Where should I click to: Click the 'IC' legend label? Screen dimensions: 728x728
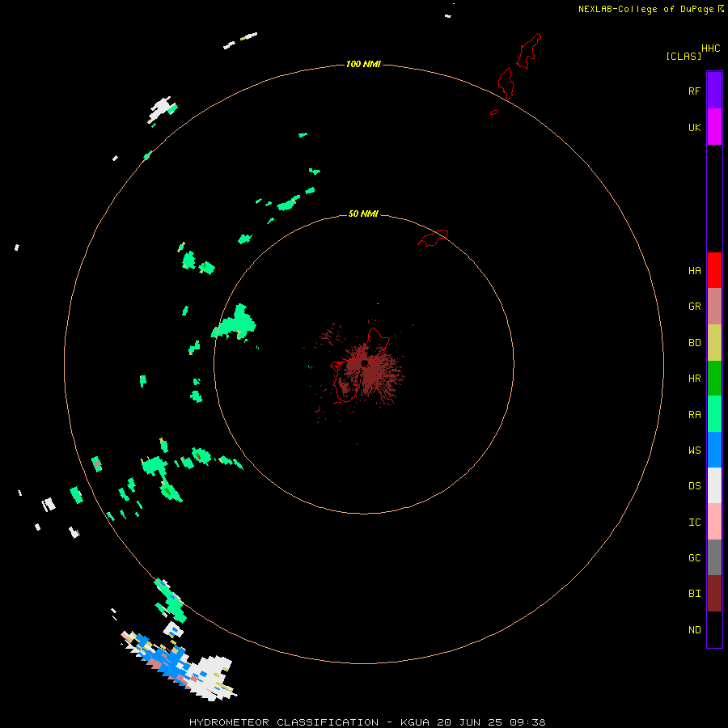[x=694, y=523]
